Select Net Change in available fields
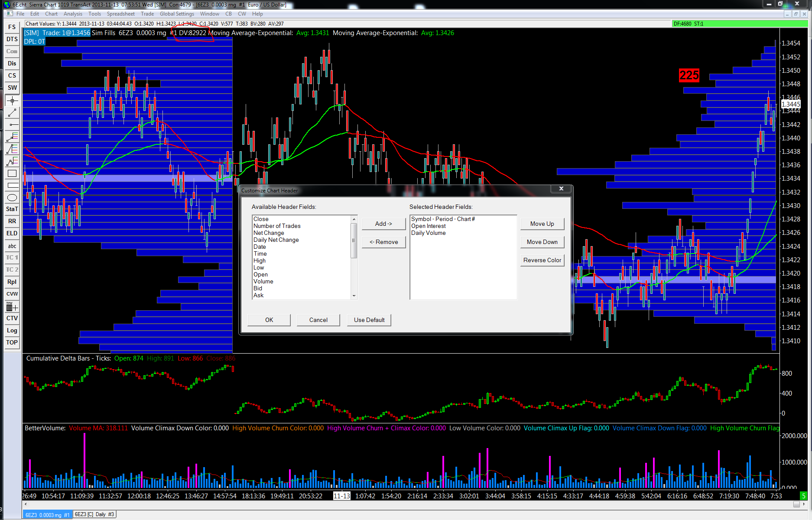This screenshot has width=812, height=520. 302,233
